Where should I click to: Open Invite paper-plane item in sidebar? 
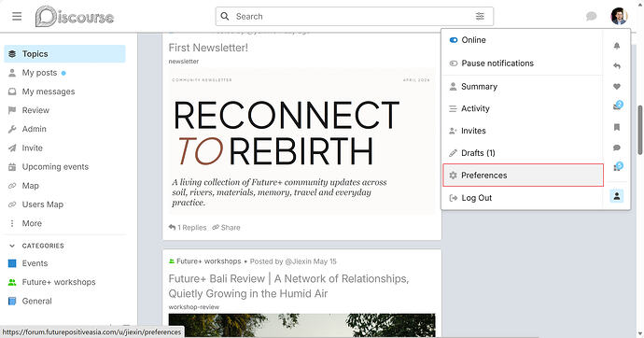pyautogui.click(x=65, y=148)
